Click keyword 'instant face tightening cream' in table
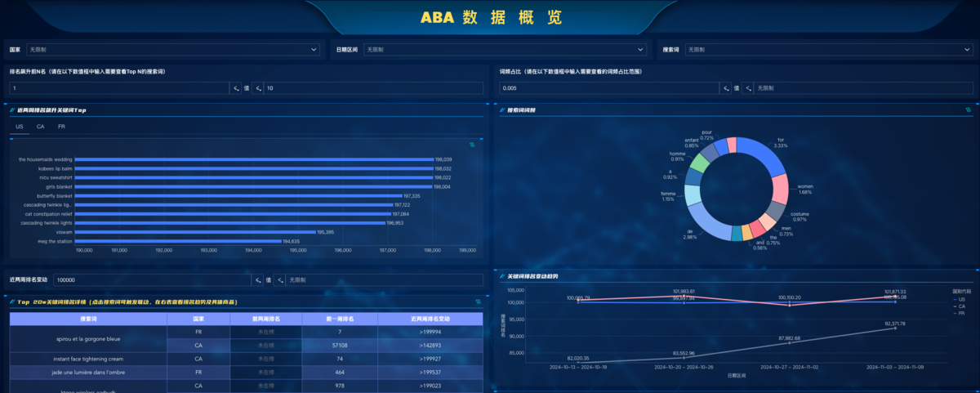Viewport: 980px width, 393px height. [x=88, y=359]
